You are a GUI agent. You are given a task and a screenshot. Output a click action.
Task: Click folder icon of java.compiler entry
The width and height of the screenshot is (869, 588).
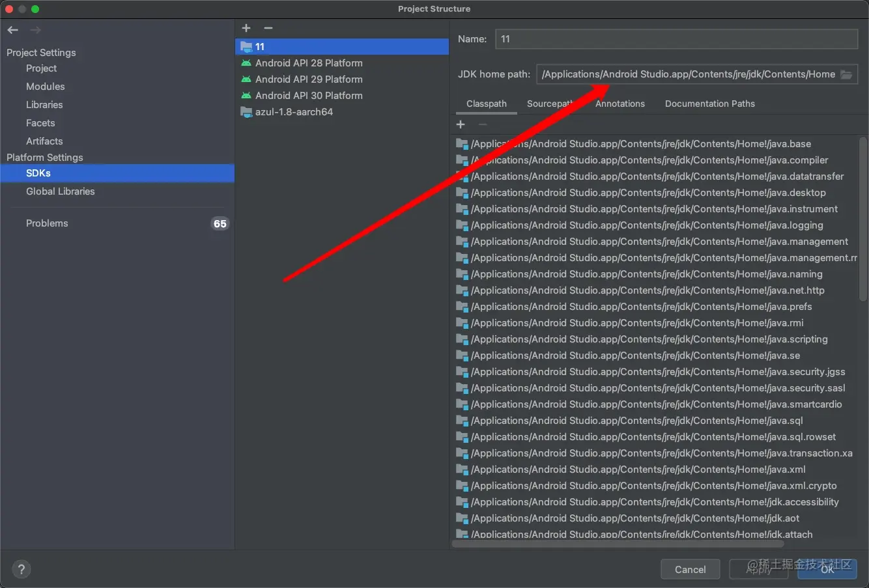click(x=462, y=160)
